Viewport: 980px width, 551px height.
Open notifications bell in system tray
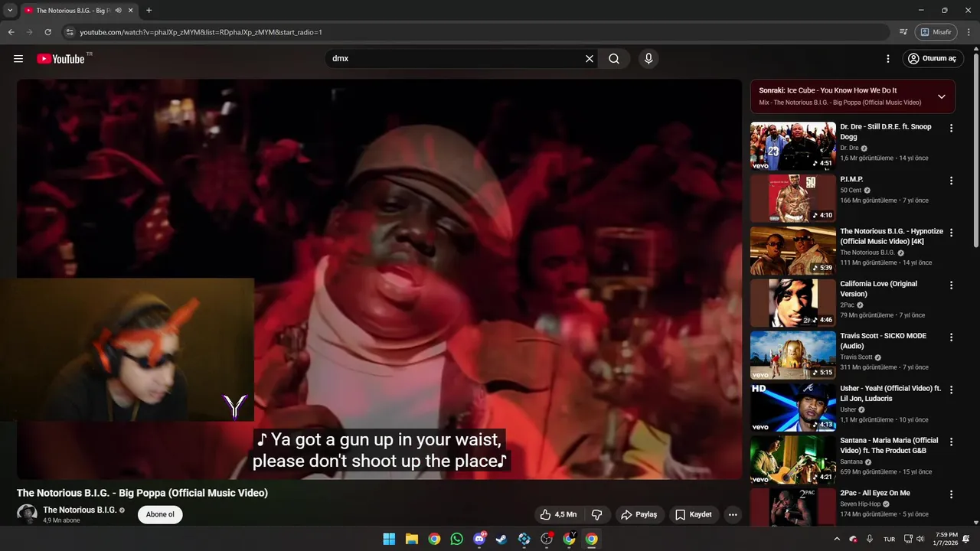pos(967,539)
